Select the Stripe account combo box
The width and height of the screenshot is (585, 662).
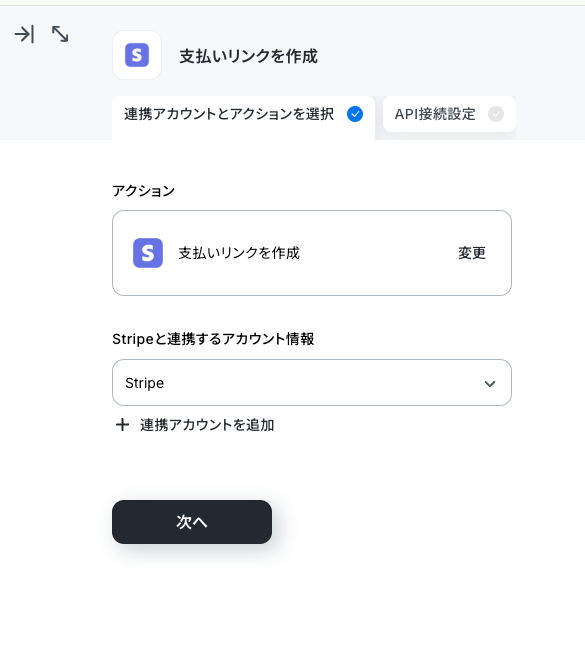click(x=312, y=383)
